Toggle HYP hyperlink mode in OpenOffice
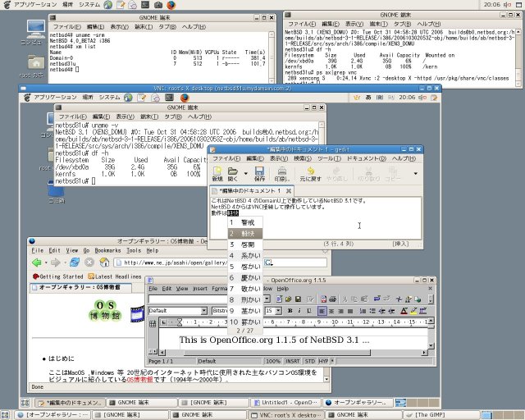 (x=323, y=361)
